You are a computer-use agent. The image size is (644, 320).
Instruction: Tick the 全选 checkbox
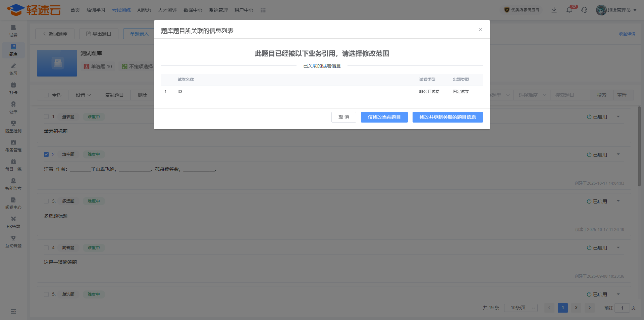[46, 95]
